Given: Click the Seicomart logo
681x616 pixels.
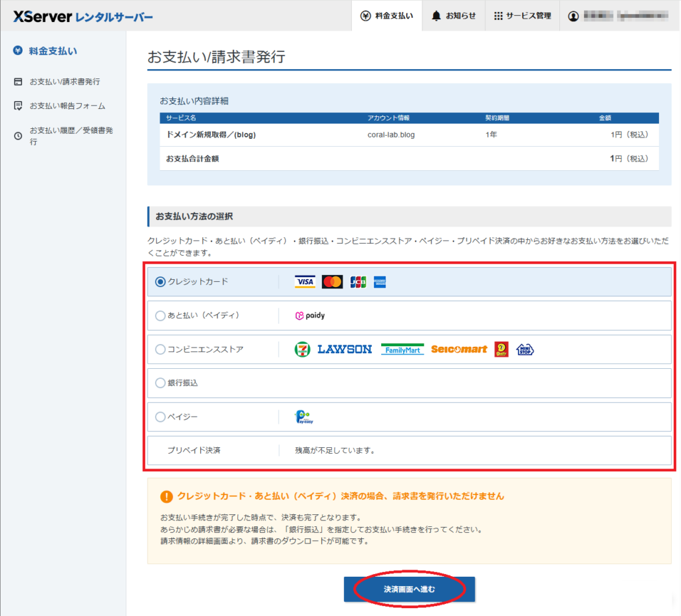Looking at the screenshot, I should 459,350.
